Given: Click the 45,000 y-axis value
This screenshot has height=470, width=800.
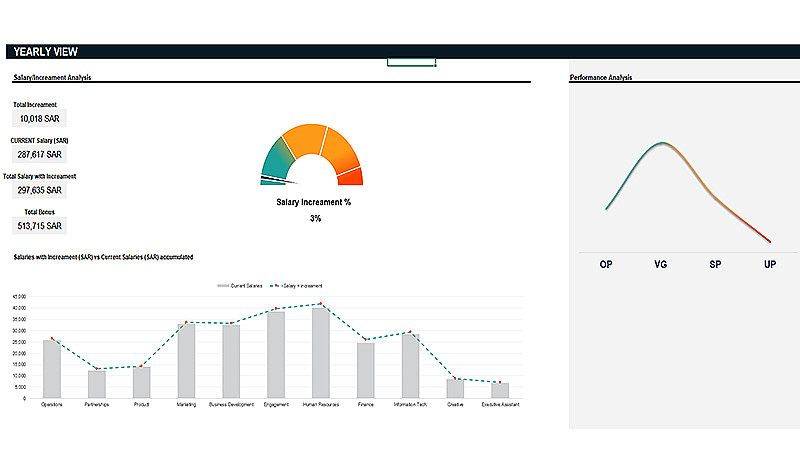Looking at the screenshot, I should click(x=19, y=296).
